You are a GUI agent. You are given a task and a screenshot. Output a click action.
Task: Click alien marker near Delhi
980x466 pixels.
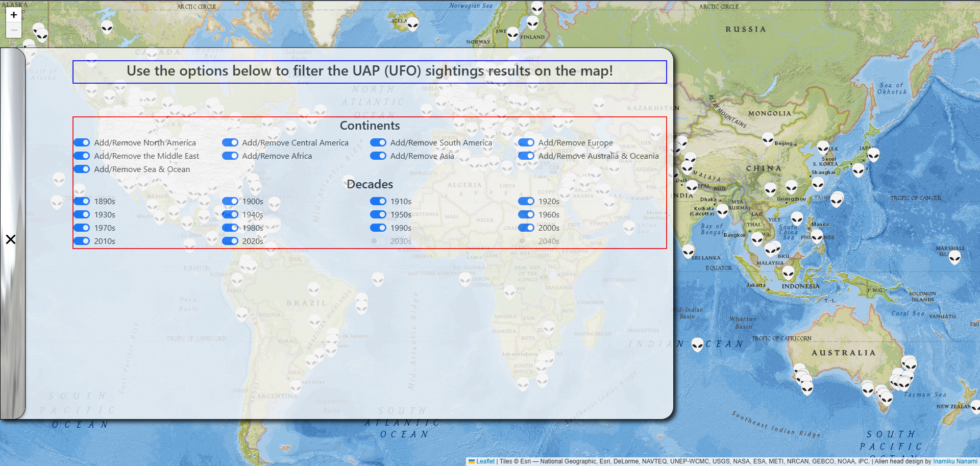tap(692, 187)
